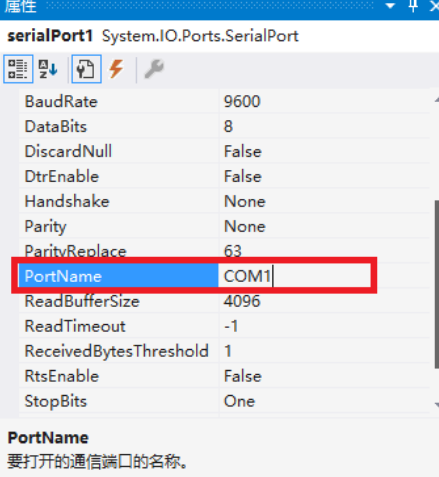Toggle auto-hide pin for properties panel
Image resolution: width=439 pixels, height=477 pixels.
413,6
